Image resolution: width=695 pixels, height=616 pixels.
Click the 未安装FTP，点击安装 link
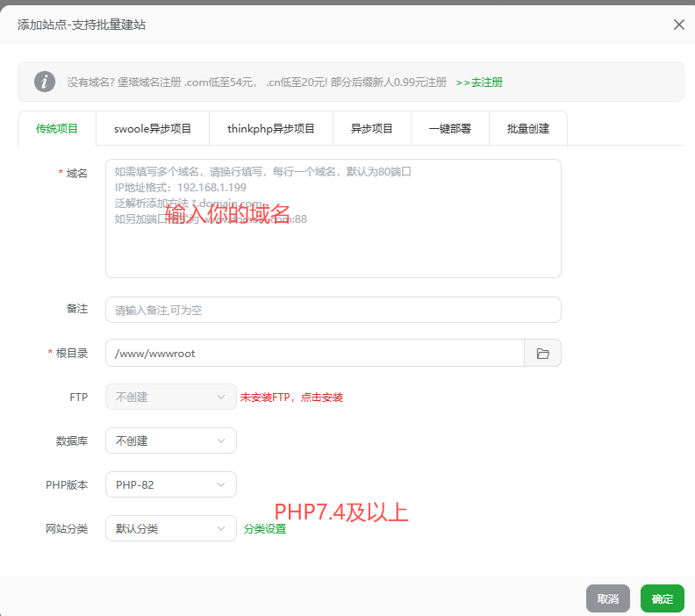click(291, 398)
